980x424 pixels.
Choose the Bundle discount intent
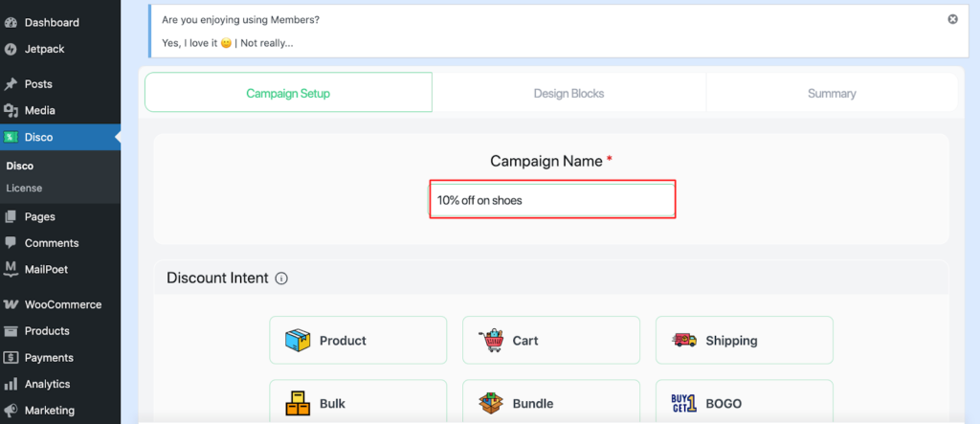click(x=551, y=401)
